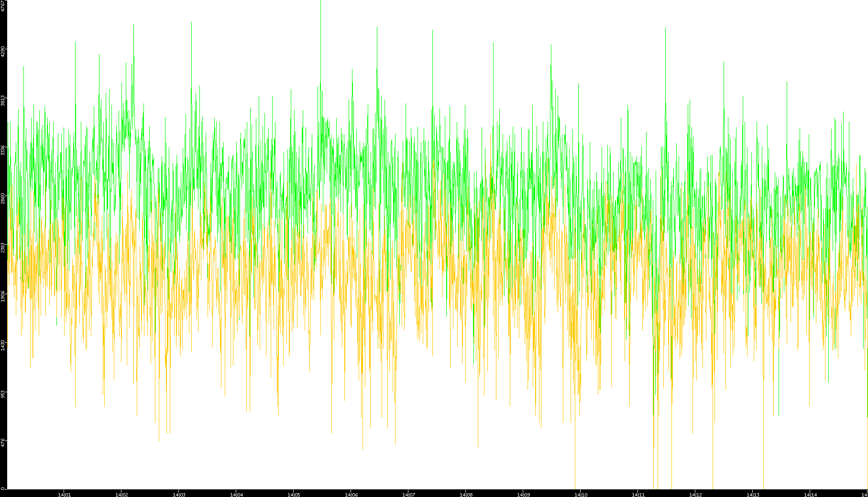Select the 1430 value axis label

pos(3,345)
